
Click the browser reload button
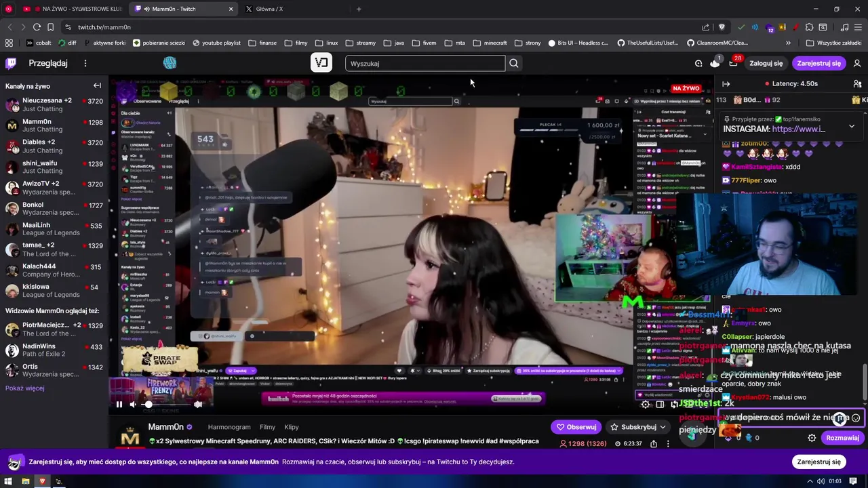coord(37,27)
